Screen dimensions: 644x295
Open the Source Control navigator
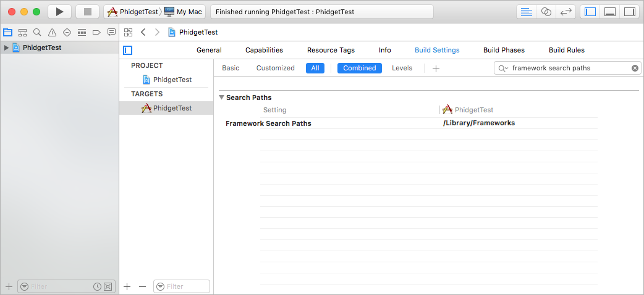pos(22,32)
